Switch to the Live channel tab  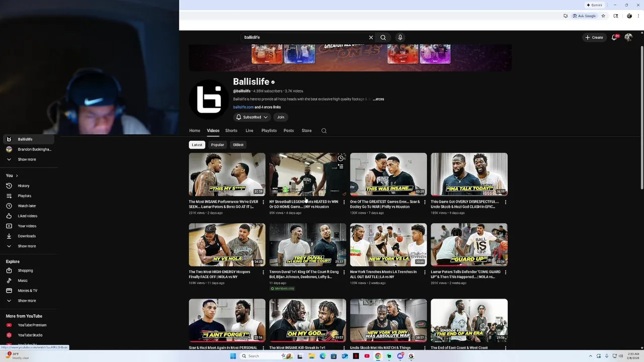249,131
